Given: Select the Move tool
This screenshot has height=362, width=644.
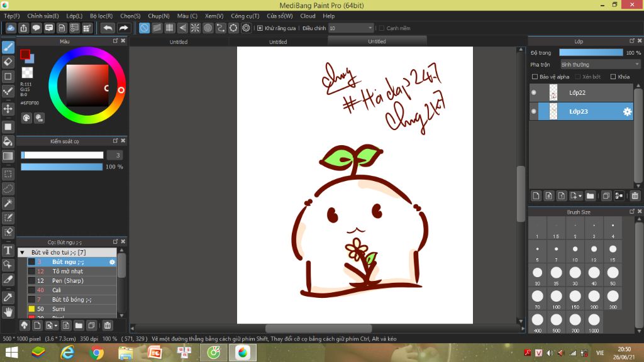Looking at the screenshot, I should click(8, 109).
